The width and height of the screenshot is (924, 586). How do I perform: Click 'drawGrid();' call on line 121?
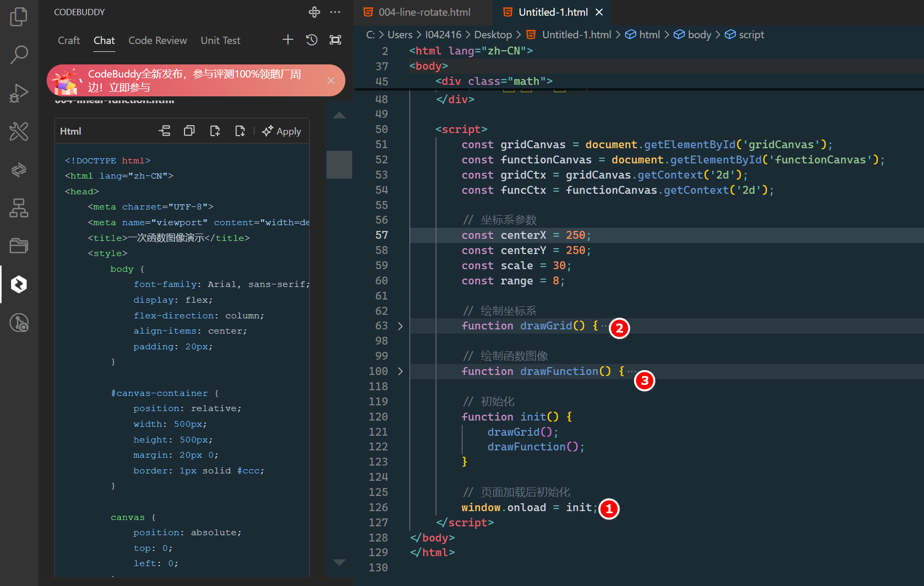pyautogui.click(x=523, y=432)
